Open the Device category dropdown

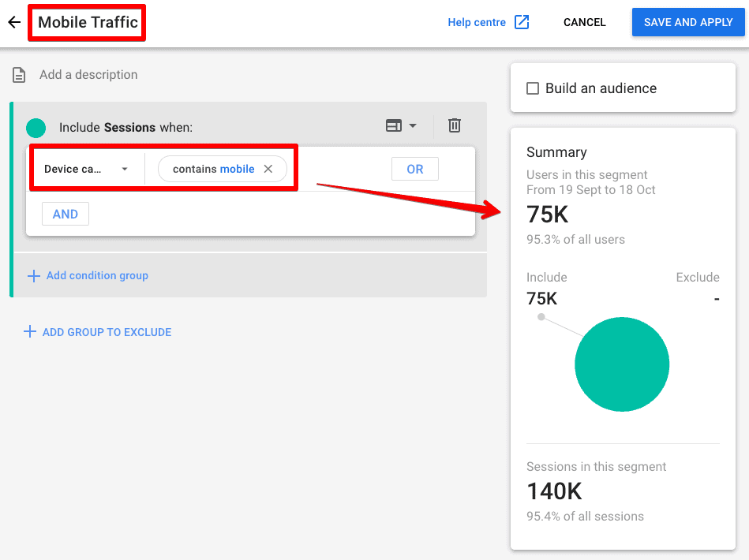click(x=88, y=168)
